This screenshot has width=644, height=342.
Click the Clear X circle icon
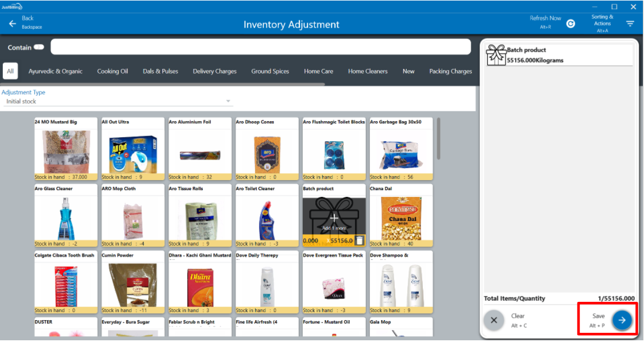[493, 320]
